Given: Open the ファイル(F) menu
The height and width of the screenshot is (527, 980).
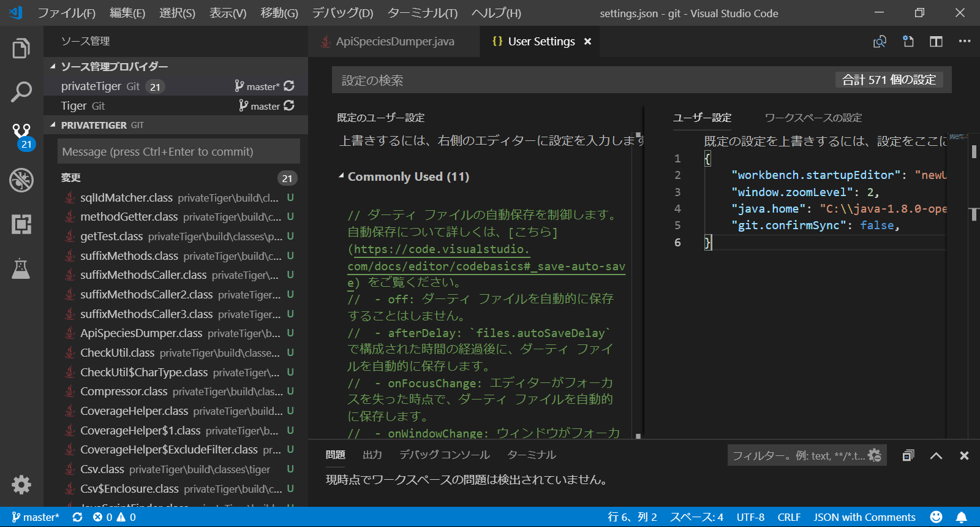Looking at the screenshot, I should pyautogui.click(x=66, y=13).
